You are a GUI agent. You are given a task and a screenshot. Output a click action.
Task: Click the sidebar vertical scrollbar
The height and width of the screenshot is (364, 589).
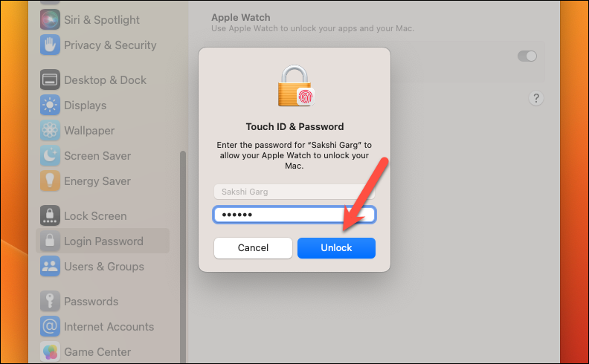click(x=183, y=257)
